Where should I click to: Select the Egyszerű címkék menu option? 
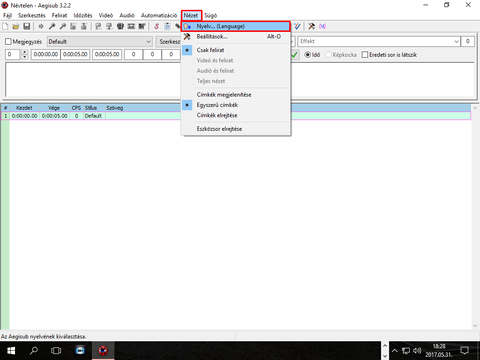pos(236,105)
